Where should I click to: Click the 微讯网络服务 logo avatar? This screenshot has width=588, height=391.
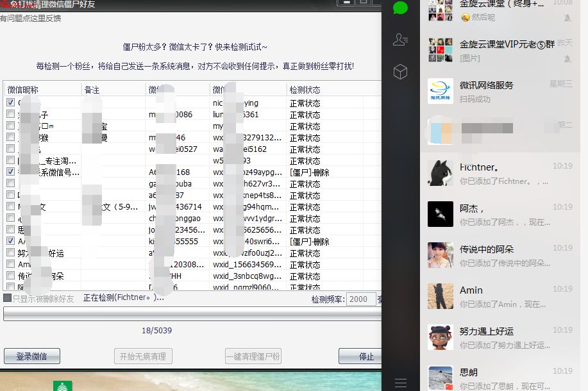tap(441, 91)
